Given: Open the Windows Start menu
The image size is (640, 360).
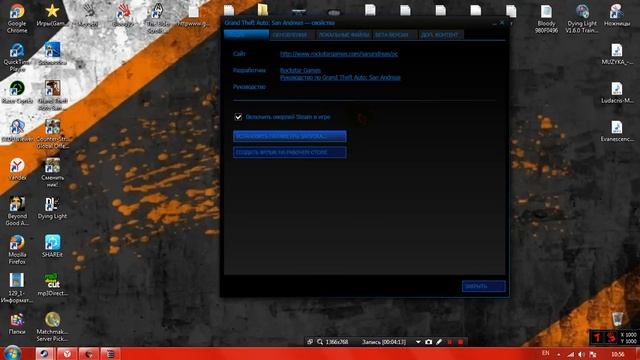Looking at the screenshot, I should click(x=12, y=353).
